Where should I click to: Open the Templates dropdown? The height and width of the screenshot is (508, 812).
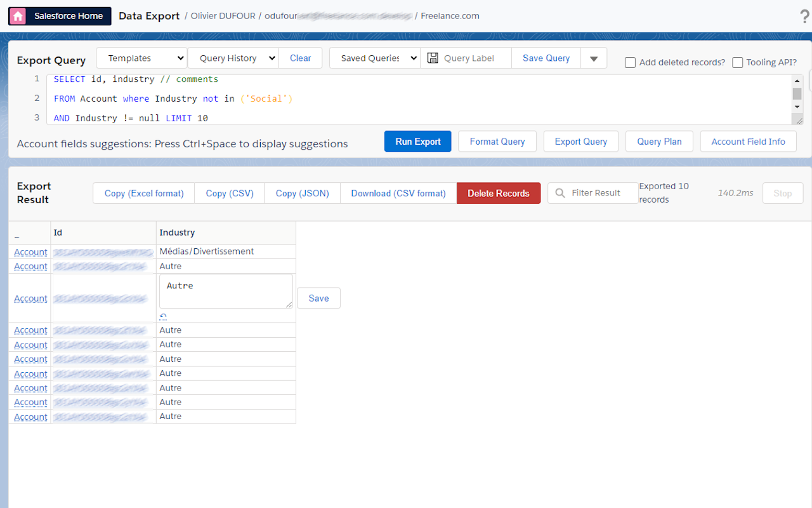(x=141, y=58)
